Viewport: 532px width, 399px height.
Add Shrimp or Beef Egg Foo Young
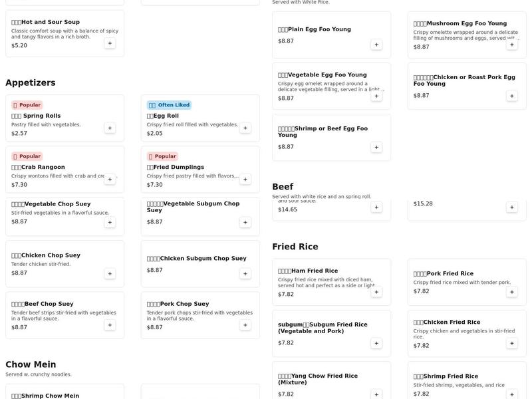click(376, 147)
